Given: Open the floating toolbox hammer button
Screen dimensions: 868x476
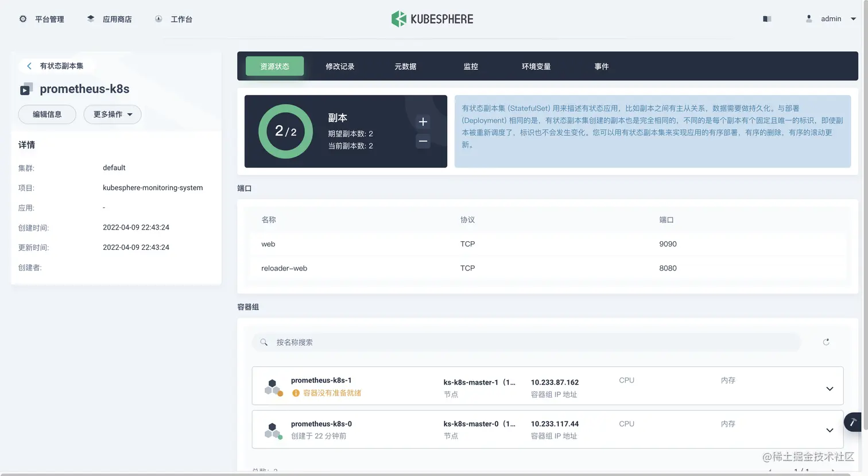Looking at the screenshot, I should [854, 422].
